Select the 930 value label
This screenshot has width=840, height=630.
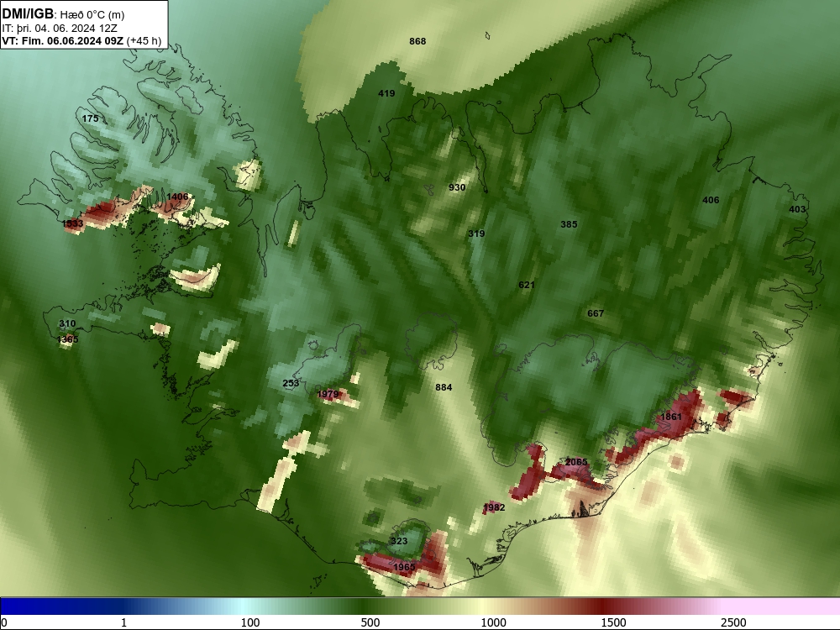pos(456,187)
